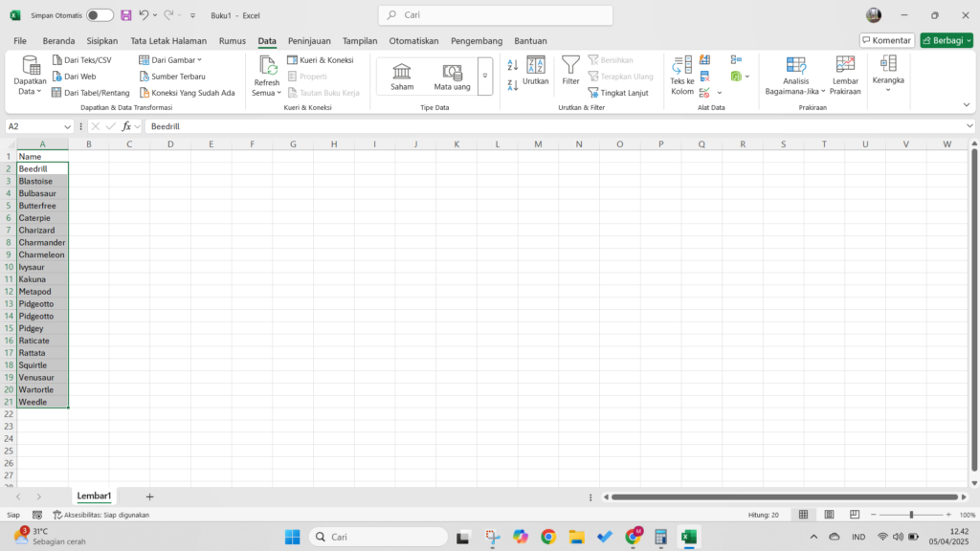
Task: Open the Undo history dropdown arrow
Action: (x=155, y=15)
